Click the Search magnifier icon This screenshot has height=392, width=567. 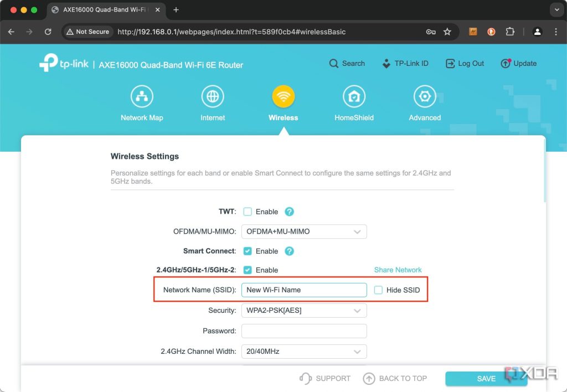[333, 64]
